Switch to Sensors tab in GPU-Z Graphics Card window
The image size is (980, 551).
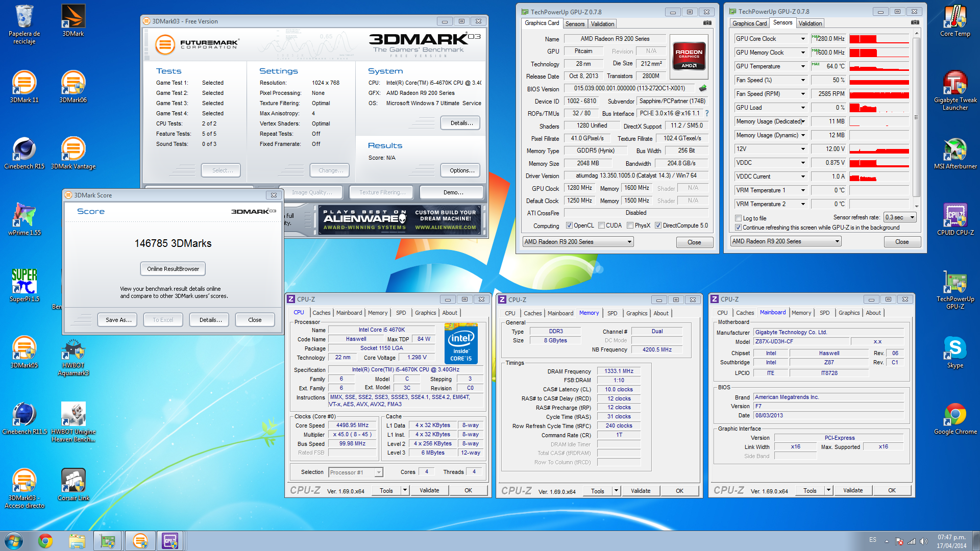(575, 24)
